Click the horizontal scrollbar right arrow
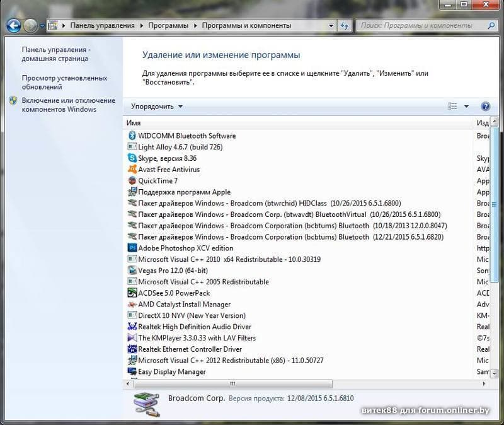Image resolution: width=504 pixels, height=425 pixels. [484, 383]
